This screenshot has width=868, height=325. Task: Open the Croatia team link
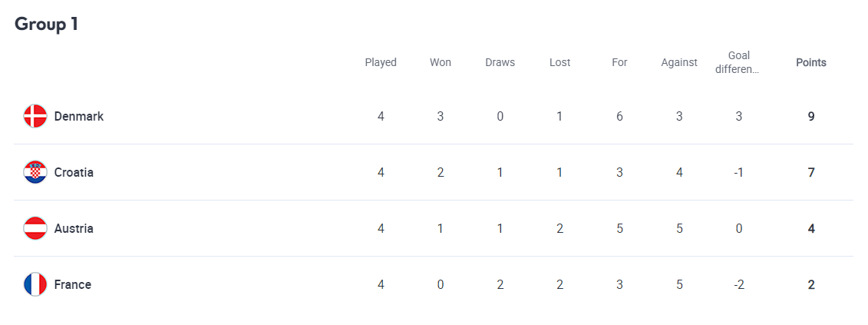pos(74,173)
